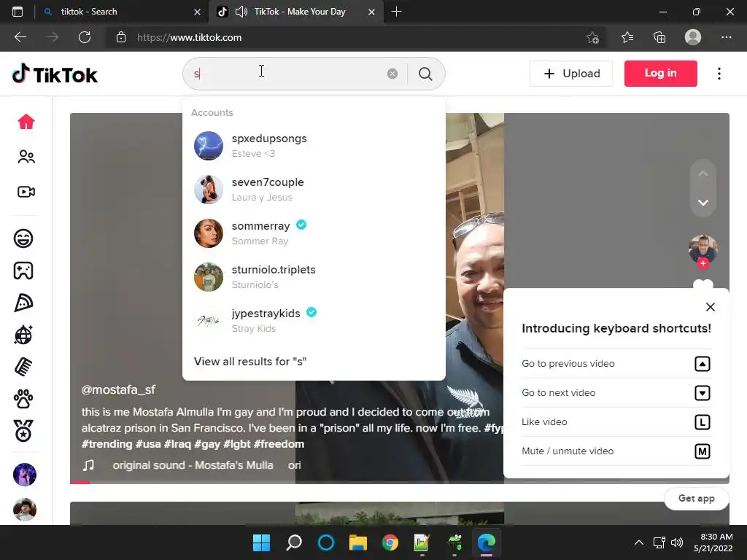Launch Google Chrome from the taskbar
This screenshot has width=747, height=560.
click(390, 542)
